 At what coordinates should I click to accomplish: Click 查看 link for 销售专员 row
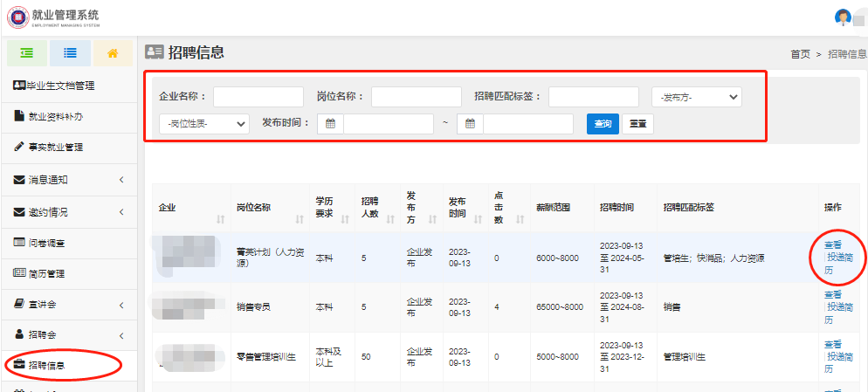(x=832, y=294)
